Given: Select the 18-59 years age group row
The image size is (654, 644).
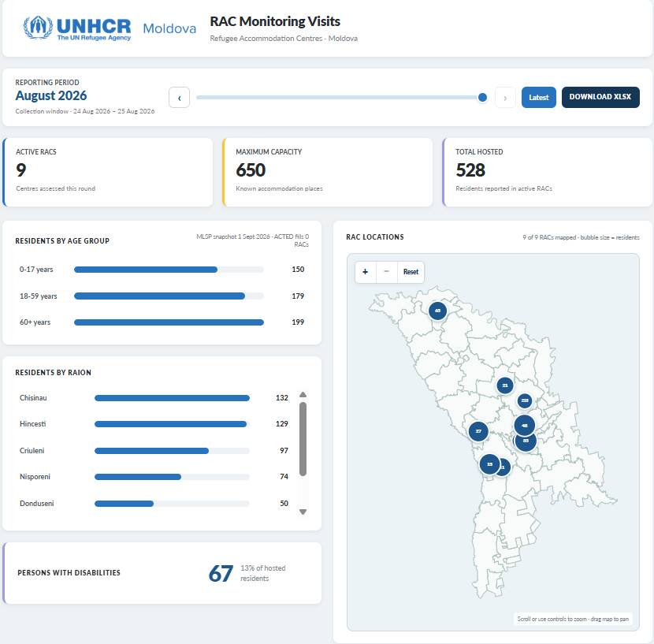Looking at the screenshot, I should (162, 296).
